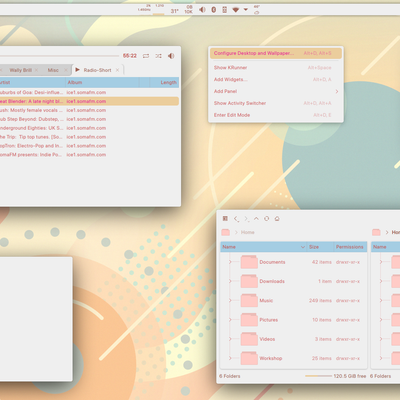Screen dimensions: 400x400
Task: Choose Configure Desktop and Wallpaper menu entry
Action: [x=276, y=53]
